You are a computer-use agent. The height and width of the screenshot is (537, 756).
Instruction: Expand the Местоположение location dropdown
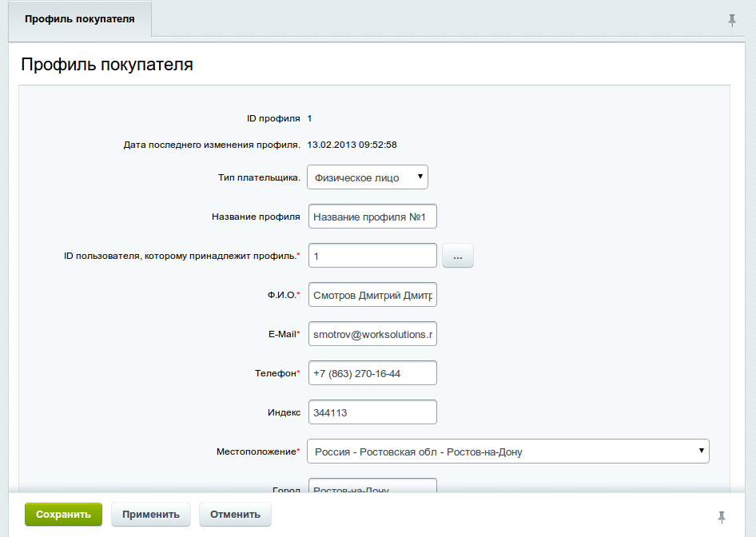[x=508, y=451]
